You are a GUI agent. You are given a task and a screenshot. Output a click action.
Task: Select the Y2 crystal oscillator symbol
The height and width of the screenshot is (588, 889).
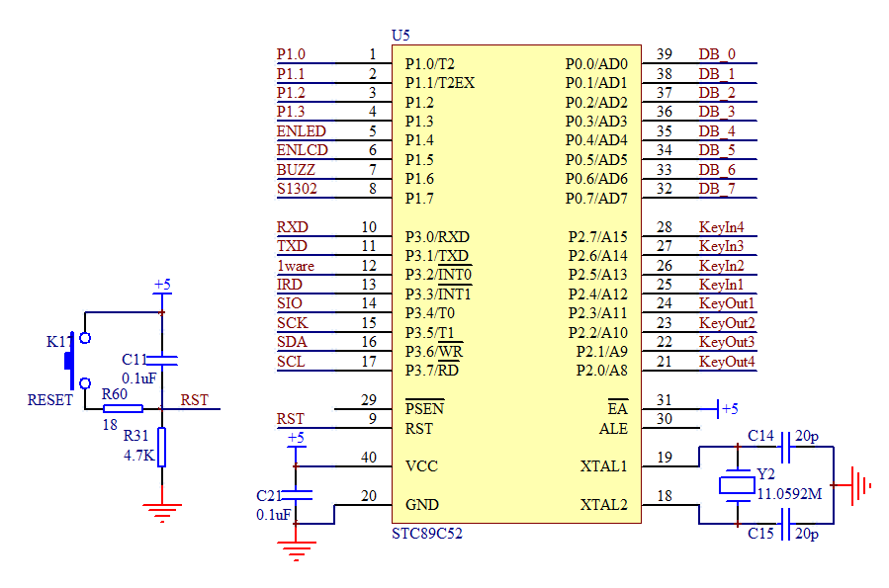click(735, 484)
